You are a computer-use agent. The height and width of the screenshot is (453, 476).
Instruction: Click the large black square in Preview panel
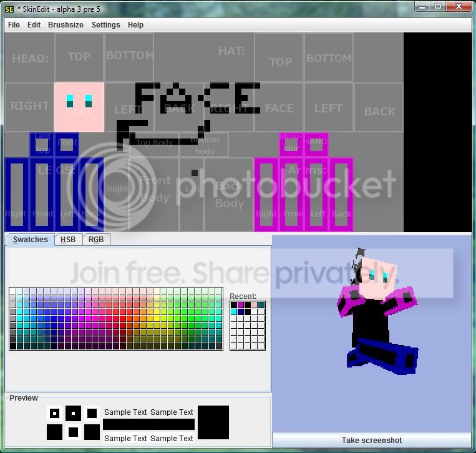tap(213, 422)
